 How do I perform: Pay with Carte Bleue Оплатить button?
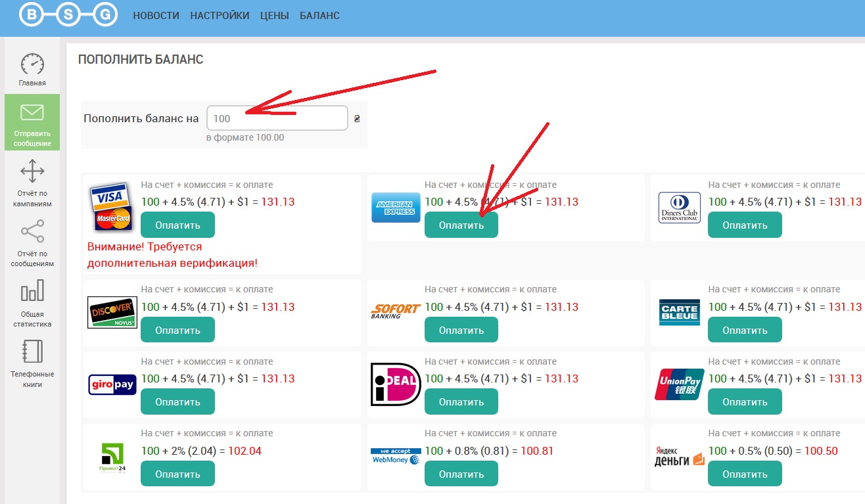click(745, 330)
